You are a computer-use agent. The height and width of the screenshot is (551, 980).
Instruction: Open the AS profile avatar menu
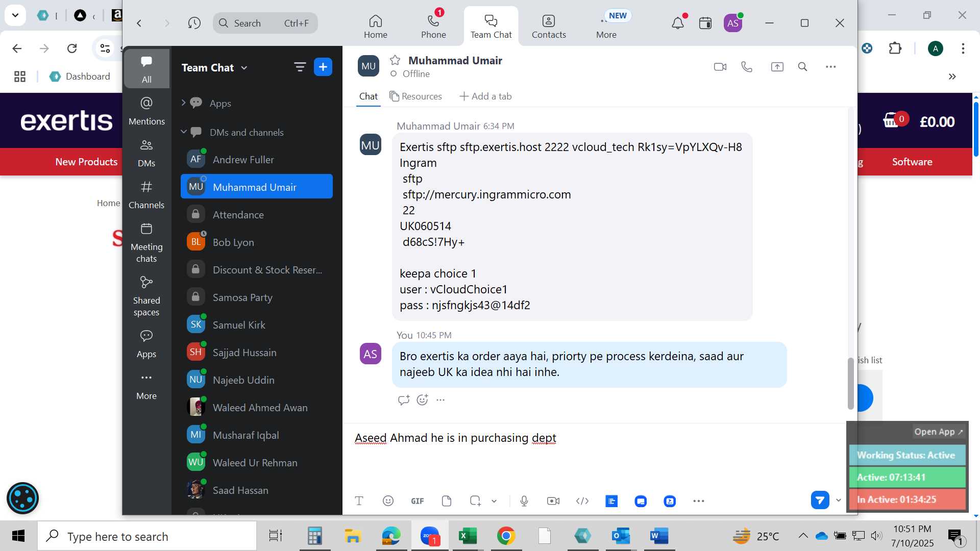tap(732, 23)
